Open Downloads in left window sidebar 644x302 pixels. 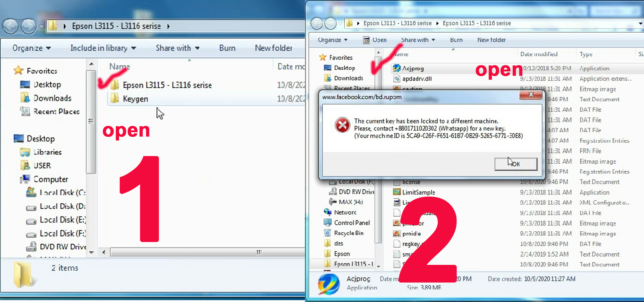coord(46,98)
